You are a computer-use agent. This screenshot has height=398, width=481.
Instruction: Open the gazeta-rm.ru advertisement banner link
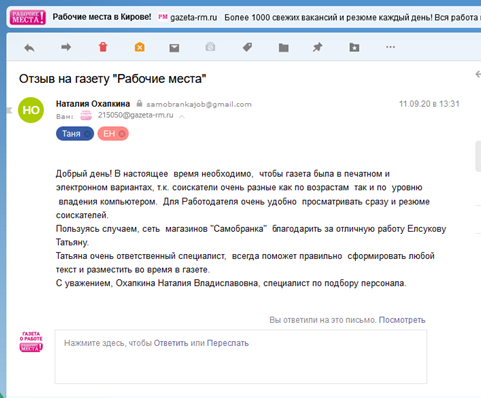pyautogui.click(x=194, y=17)
